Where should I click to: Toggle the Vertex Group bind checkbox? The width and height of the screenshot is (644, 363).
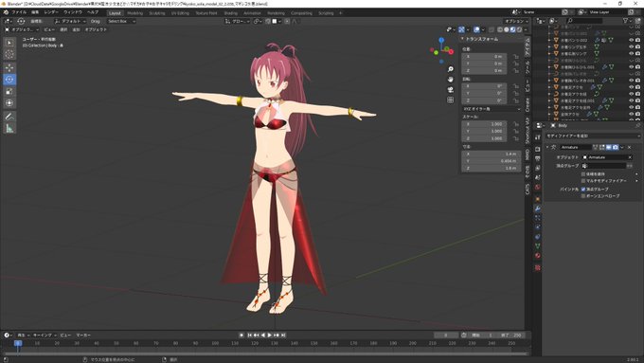(x=583, y=190)
